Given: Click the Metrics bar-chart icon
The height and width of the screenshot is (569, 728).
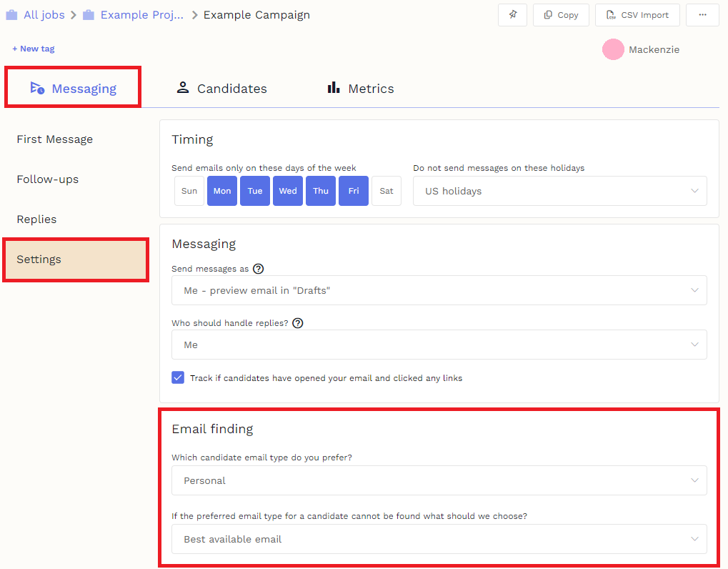Looking at the screenshot, I should coord(336,88).
